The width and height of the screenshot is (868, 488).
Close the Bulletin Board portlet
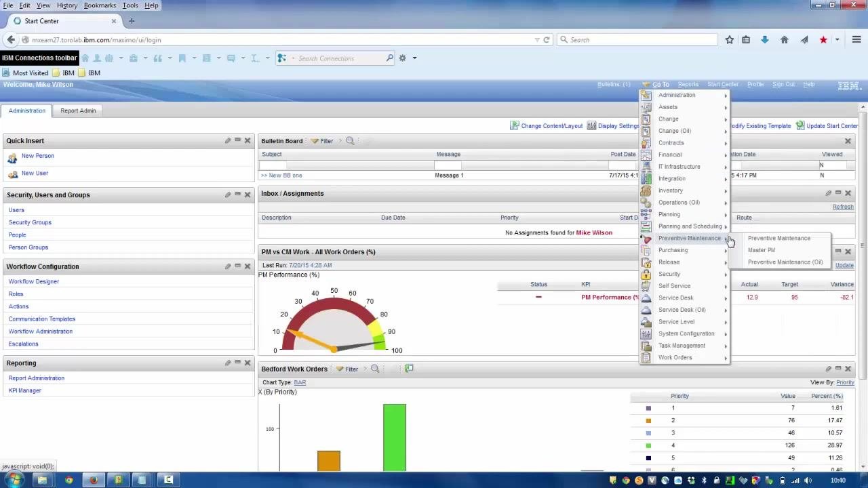click(x=848, y=141)
